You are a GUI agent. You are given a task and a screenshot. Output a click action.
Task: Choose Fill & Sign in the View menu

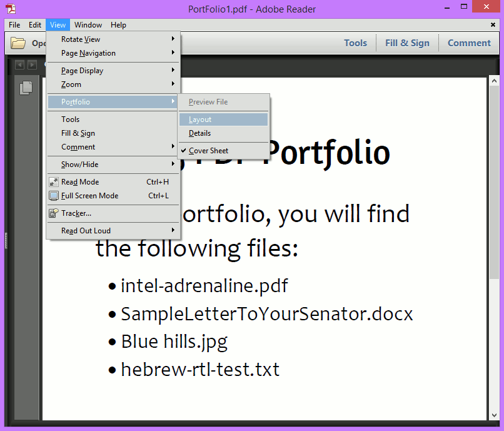coord(113,133)
